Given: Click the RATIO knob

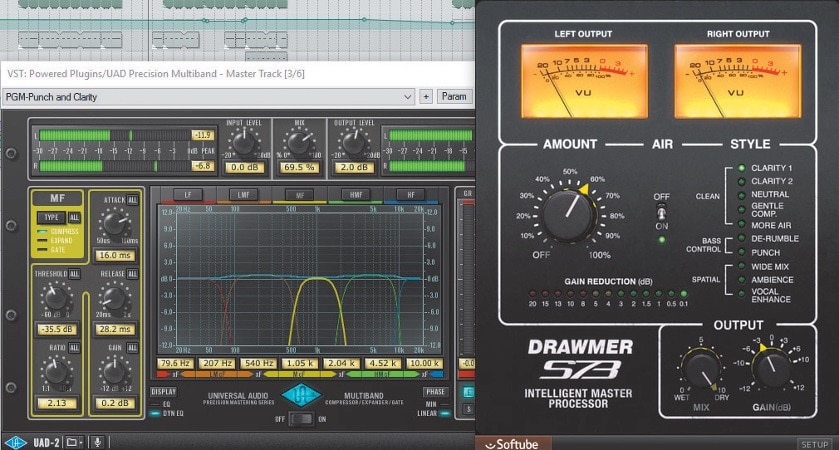Looking at the screenshot, I should point(56,372).
